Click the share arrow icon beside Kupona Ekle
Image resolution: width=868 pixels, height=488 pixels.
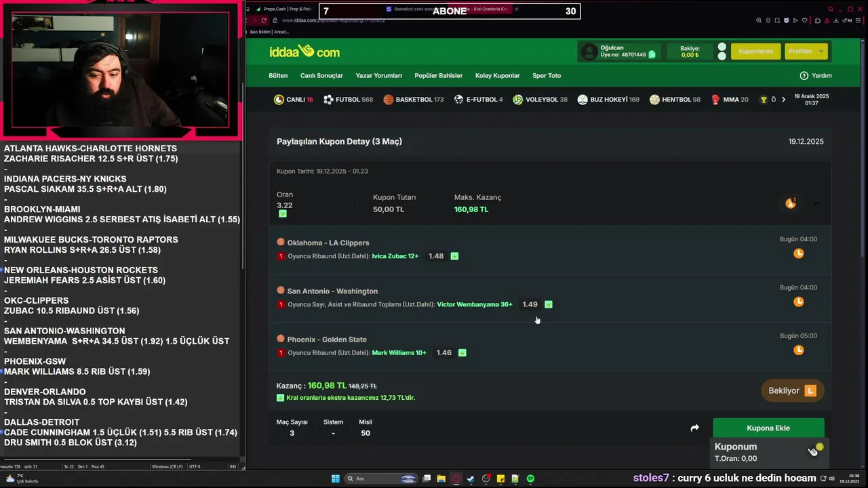coord(694,428)
